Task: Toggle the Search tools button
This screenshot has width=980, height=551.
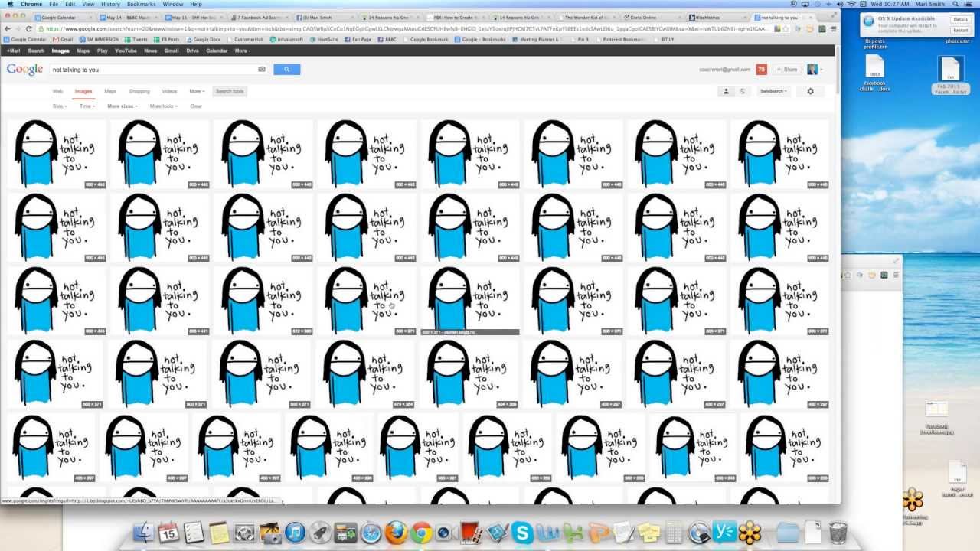Action: pyautogui.click(x=229, y=91)
